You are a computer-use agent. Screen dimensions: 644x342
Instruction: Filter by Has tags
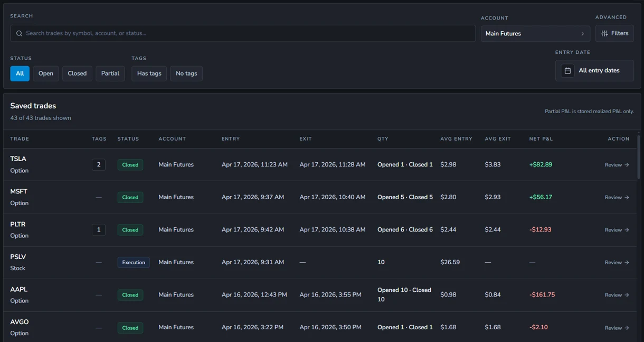pos(149,73)
